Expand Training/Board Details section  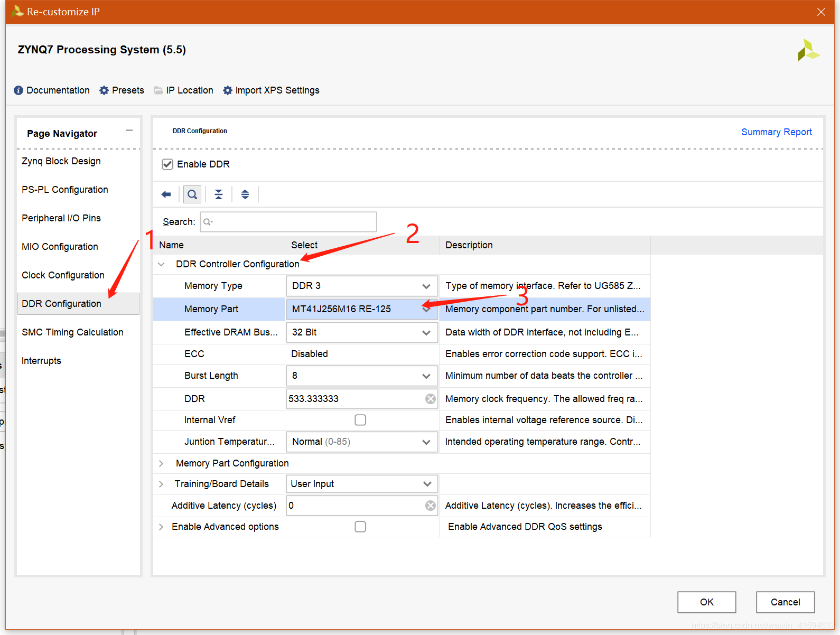coord(161,484)
